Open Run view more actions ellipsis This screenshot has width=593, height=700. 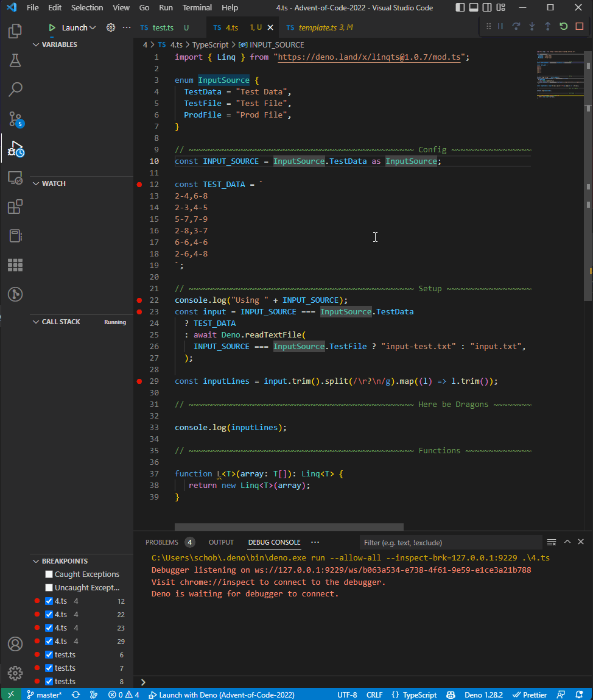pyautogui.click(x=127, y=27)
